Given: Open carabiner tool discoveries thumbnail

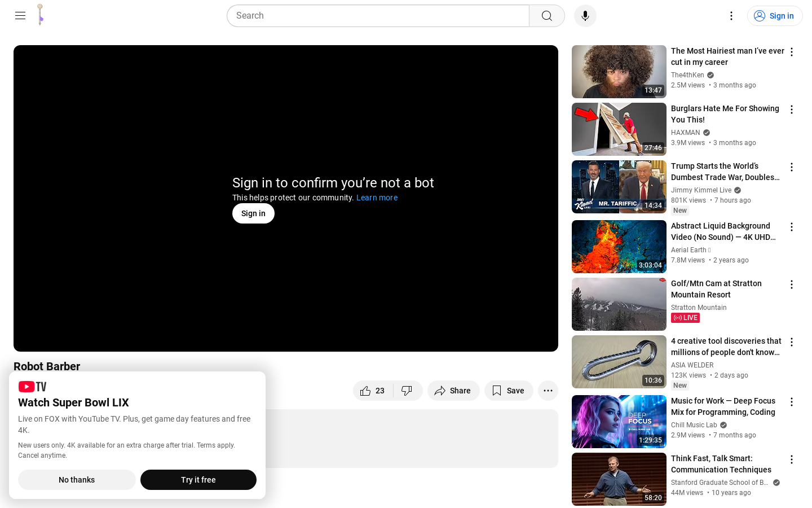Looking at the screenshot, I should (619, 362).
